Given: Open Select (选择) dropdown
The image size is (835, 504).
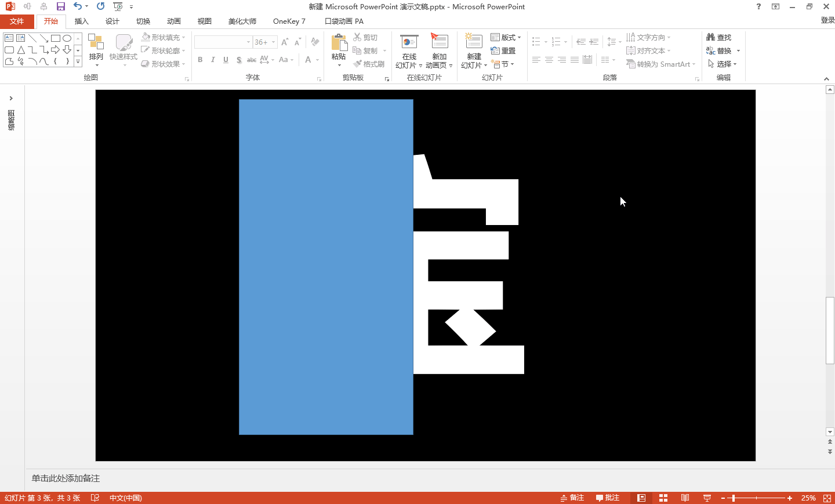Looking at the screenshot, I should tap(722, 64).
